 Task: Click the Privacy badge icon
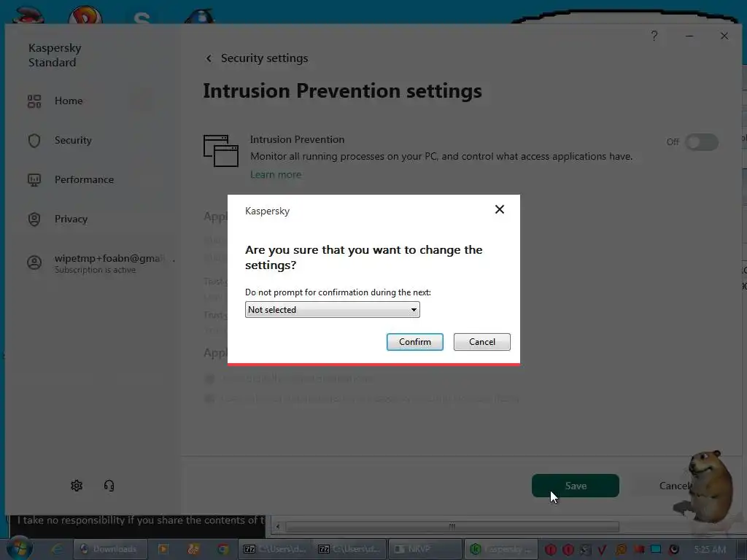[x=34, y=219]
